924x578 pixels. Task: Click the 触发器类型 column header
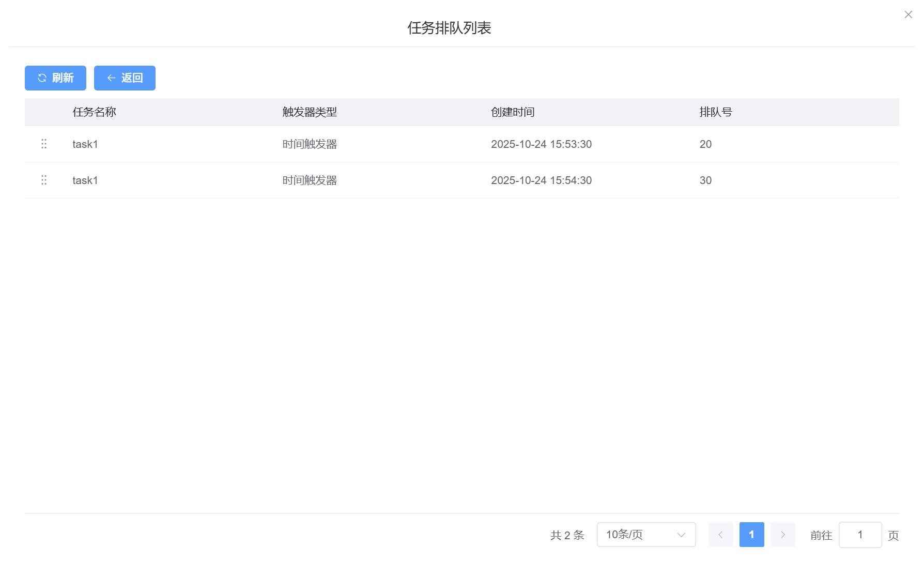(310, 112)
